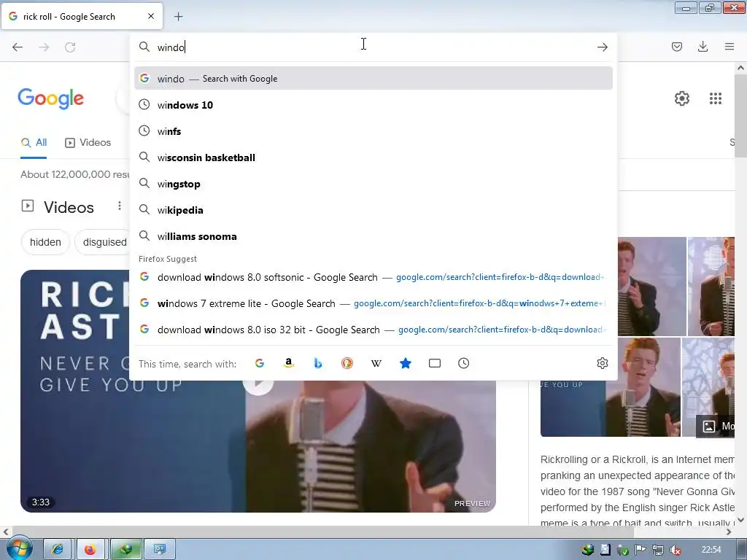
Task: Open search settings gear in suggestions panel
Action: (x=602, y=363)
